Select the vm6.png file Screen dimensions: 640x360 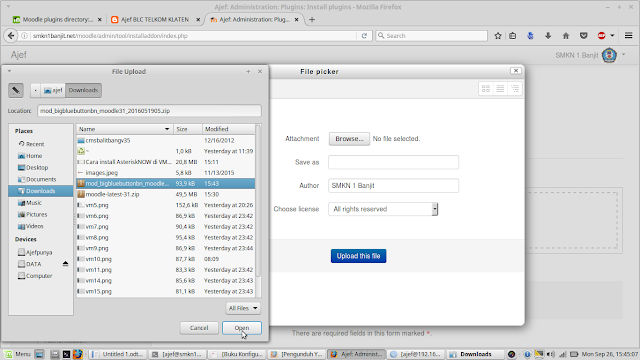click(x=166, y=216)
